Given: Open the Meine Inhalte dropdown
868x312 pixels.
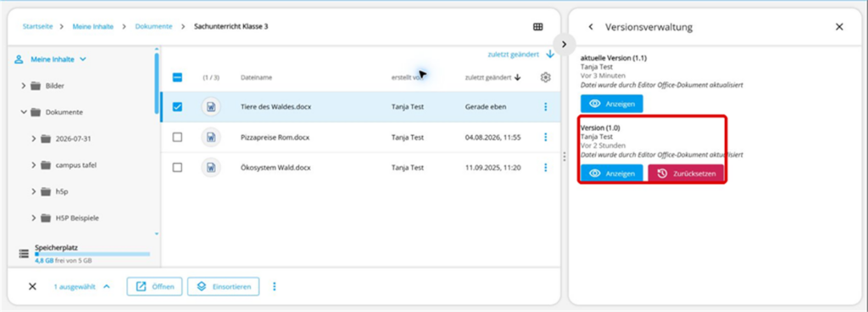Looking at the screenshot, I should point(83,59).
